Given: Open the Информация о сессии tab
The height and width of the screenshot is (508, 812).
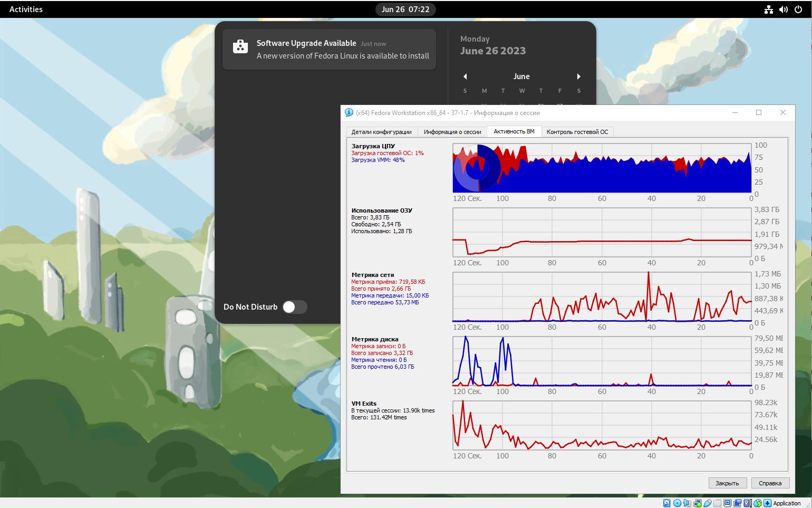Looking at the screenshot, I should [452, 132].
